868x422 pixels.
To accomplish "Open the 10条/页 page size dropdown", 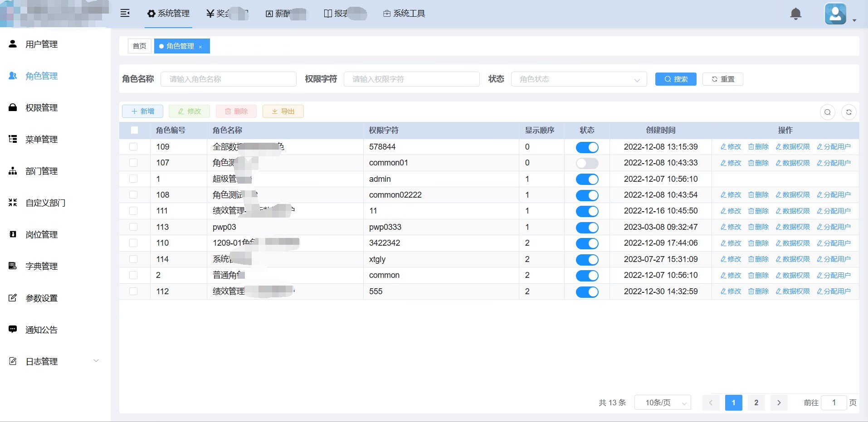I will (x=662, y=403).
